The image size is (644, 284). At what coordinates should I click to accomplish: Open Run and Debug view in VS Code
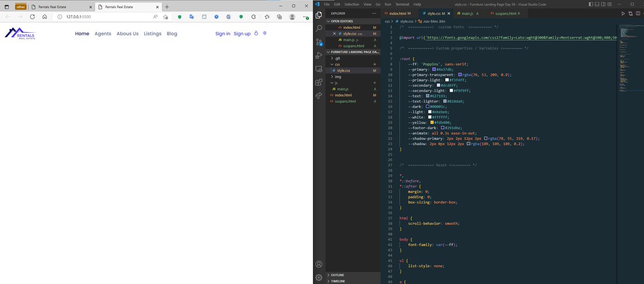pyautogui.click(x=319, y=55)
